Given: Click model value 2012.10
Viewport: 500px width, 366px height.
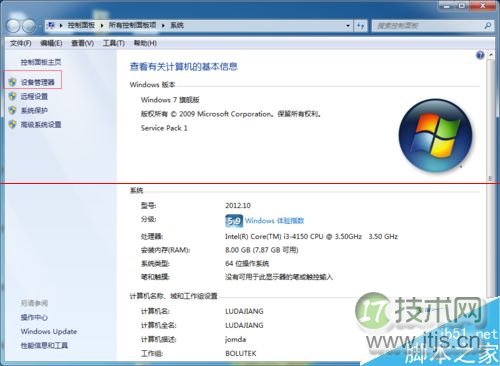Looking at the screenshot, I should click(238, 205).
